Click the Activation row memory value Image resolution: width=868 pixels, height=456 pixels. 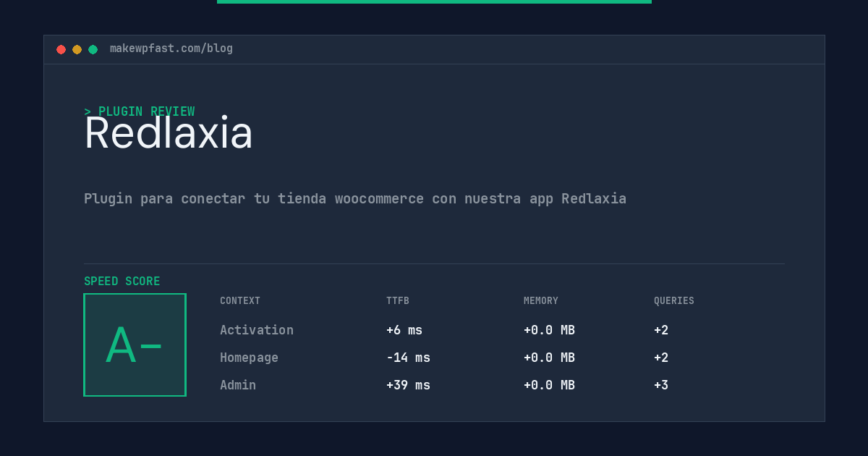tap(549, 330)
